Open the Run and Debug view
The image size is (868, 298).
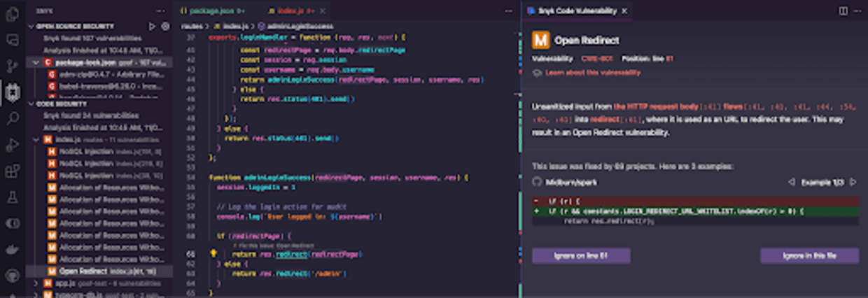tap(11, 144)
